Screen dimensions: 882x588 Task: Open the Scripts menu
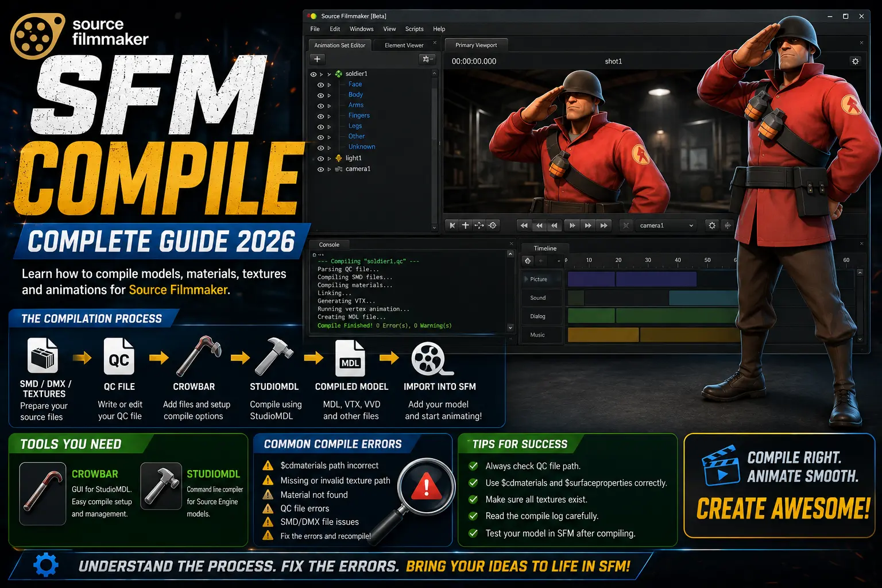coord(414,29)
